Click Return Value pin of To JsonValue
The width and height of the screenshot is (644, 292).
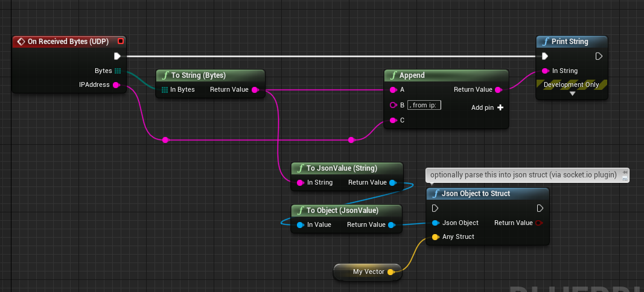tap(393, 183)
